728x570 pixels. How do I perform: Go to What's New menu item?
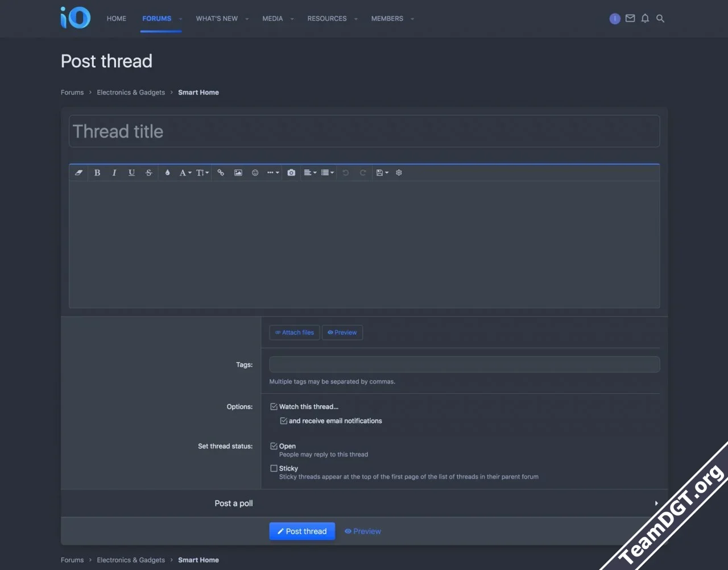(217, 19)
